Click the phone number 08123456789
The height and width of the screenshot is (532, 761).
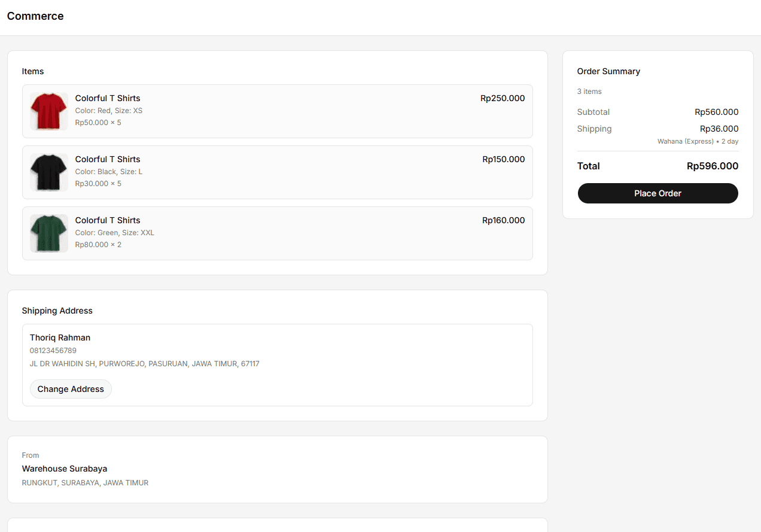[53, 351]
